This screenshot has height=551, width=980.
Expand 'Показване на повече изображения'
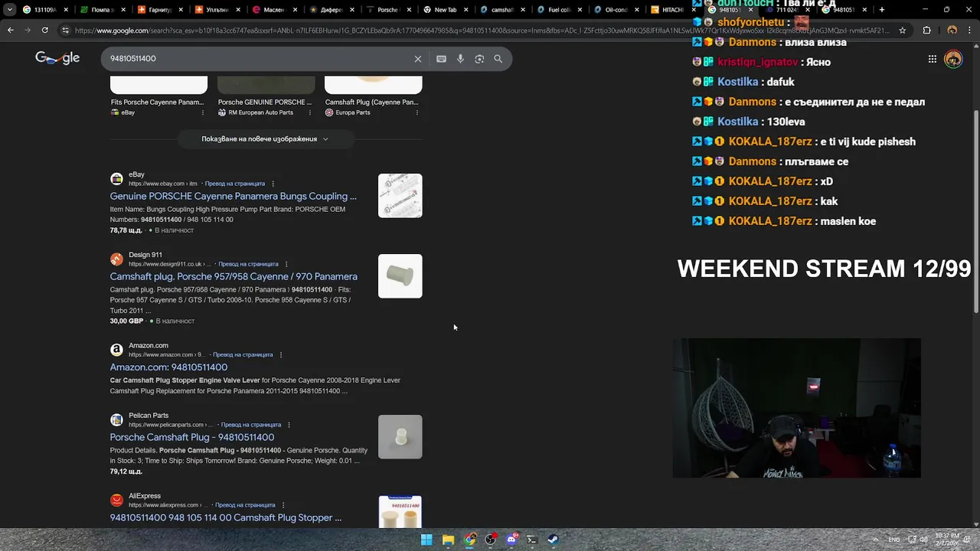click(265, 139)
